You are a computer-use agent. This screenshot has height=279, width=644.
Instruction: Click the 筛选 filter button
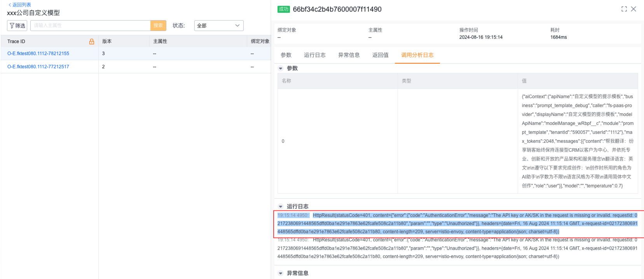(17, 26)
